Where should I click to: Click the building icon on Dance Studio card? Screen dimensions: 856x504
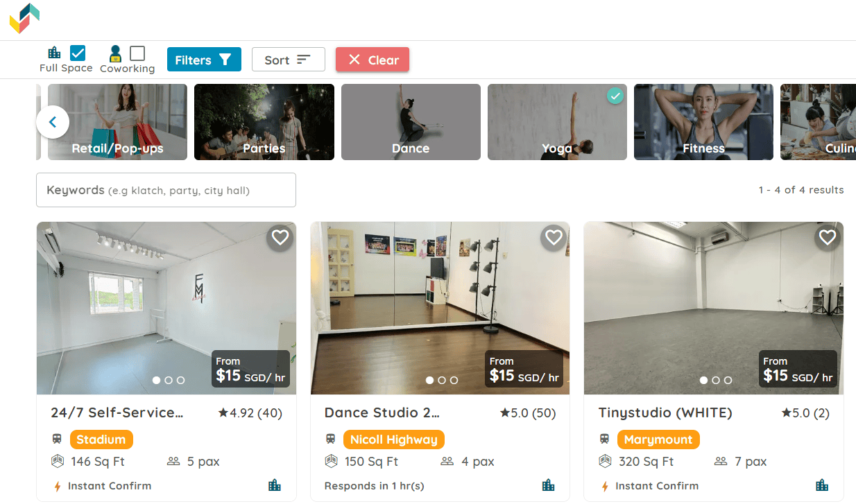(548, 485)
